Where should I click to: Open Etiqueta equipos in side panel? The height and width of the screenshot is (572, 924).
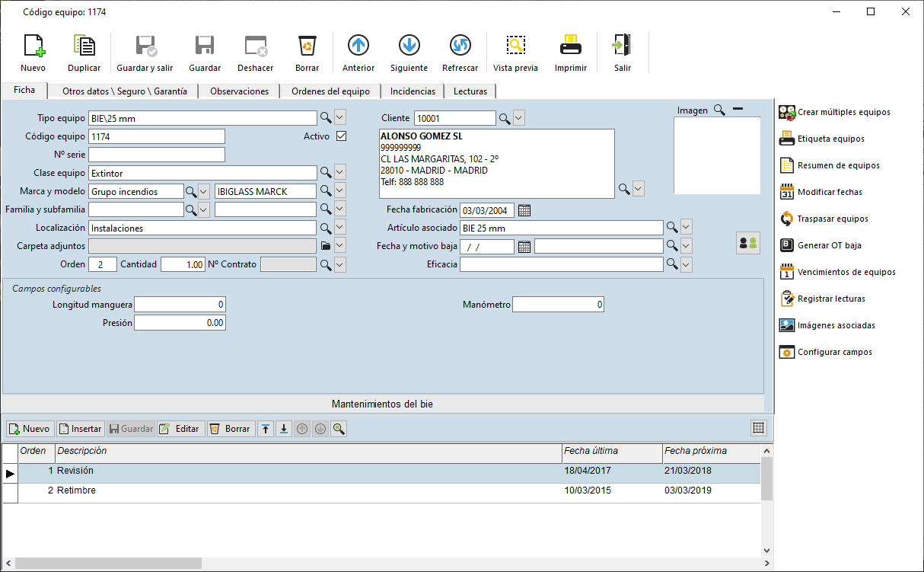click(822, 139)
